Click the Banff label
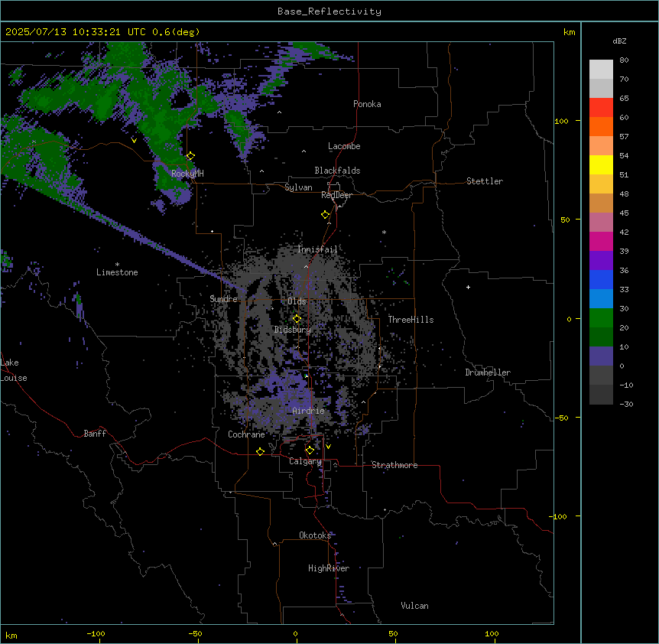Viewport: 659px width, 644px height. coord(95,434)
